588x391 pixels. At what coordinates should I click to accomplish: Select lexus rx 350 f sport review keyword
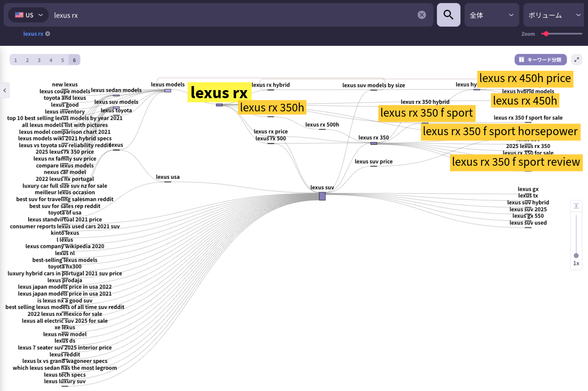point(516,162)
